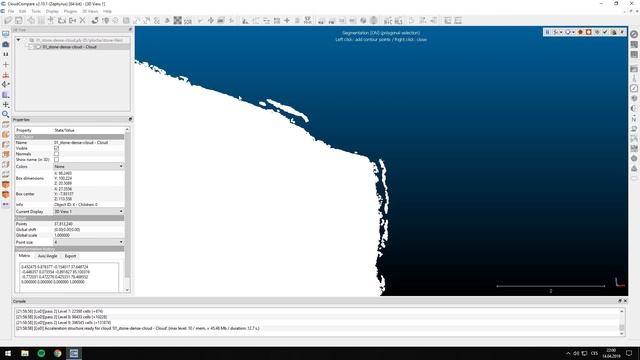Click the Open file folder icon

tap(8, 20)
